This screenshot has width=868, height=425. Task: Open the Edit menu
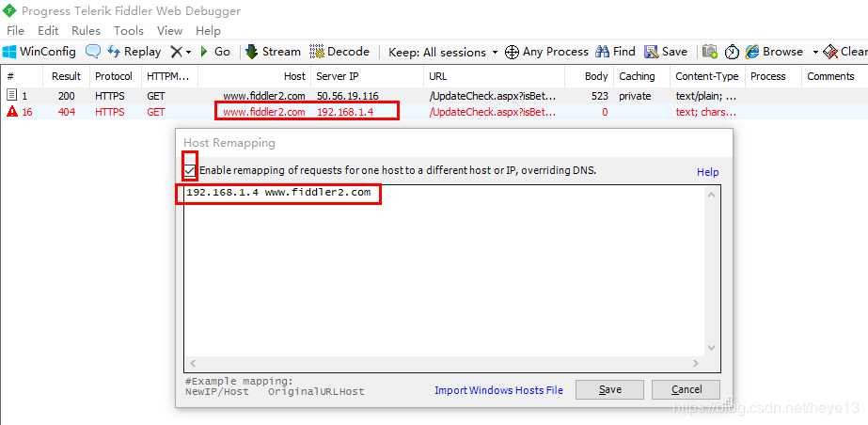click(x=48, y=31)
